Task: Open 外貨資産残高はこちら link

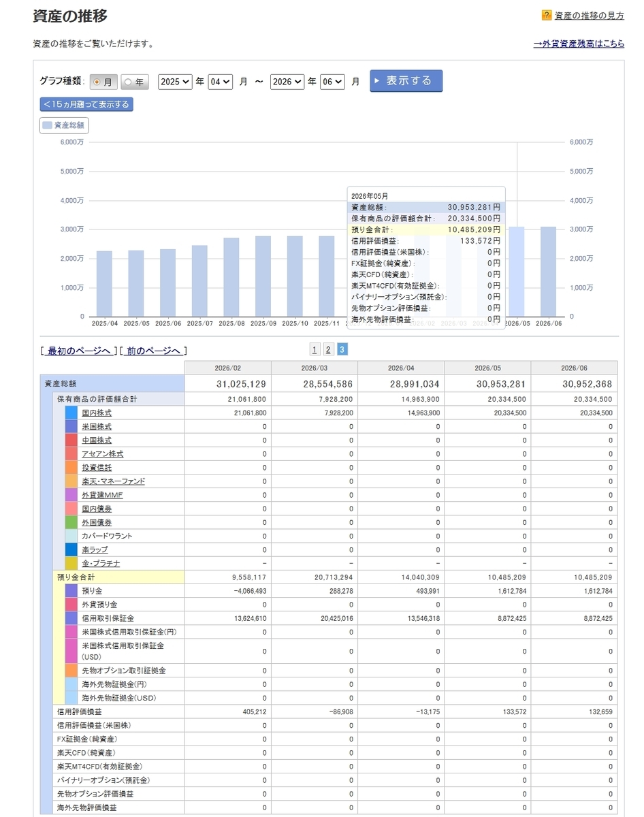Action: tap(579, 44)
